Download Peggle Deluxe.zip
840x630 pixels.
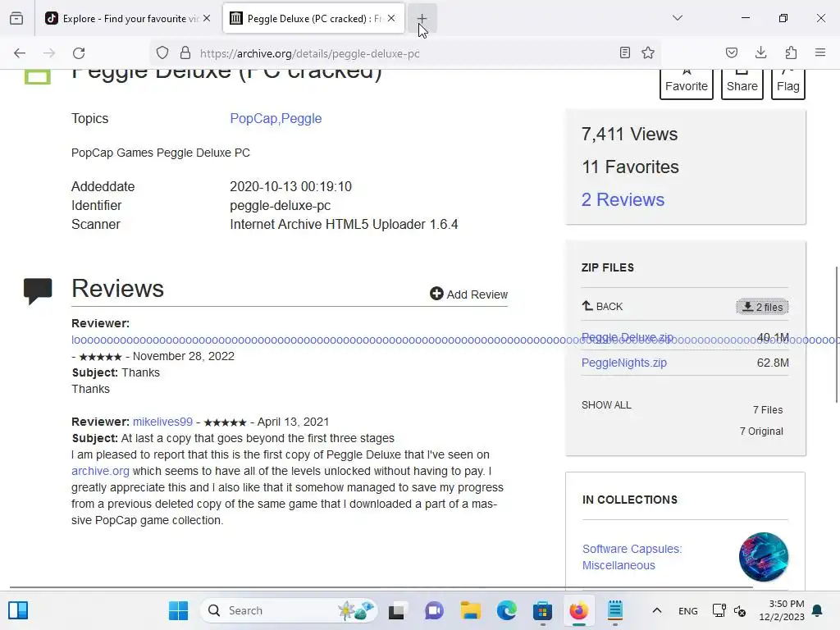point(627,337)
